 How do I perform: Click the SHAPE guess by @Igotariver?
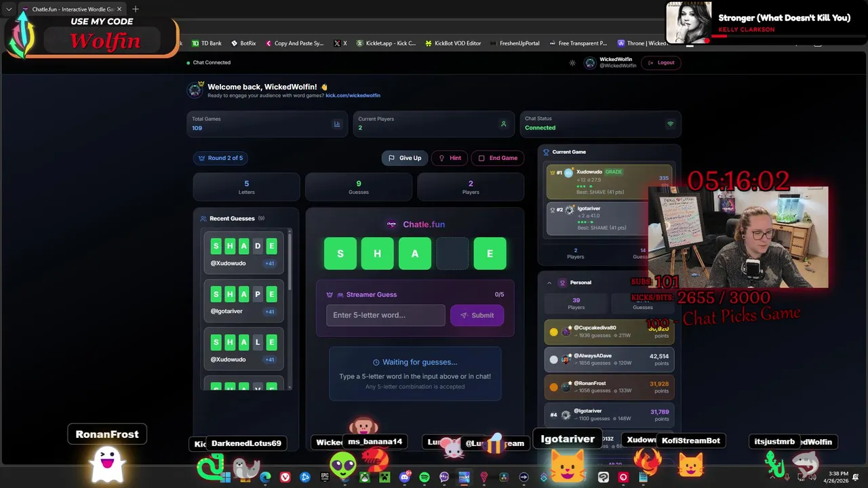tap(243, 301)
